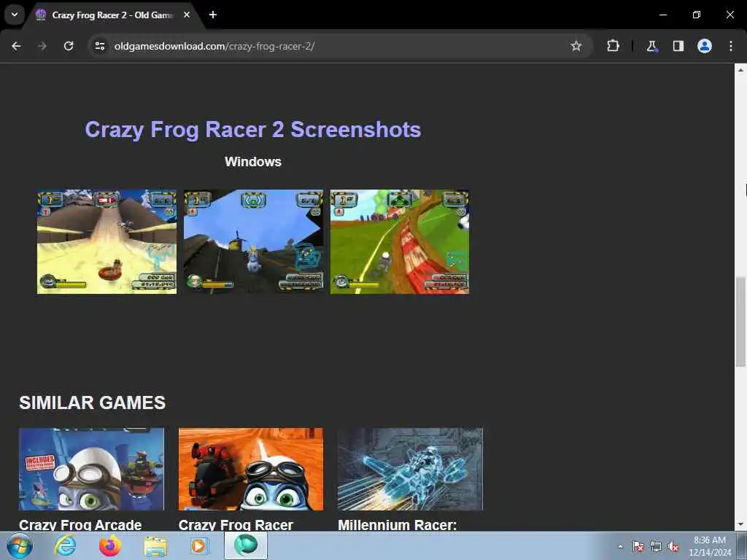Open the Millennium Racer cover image

point(410,469)
